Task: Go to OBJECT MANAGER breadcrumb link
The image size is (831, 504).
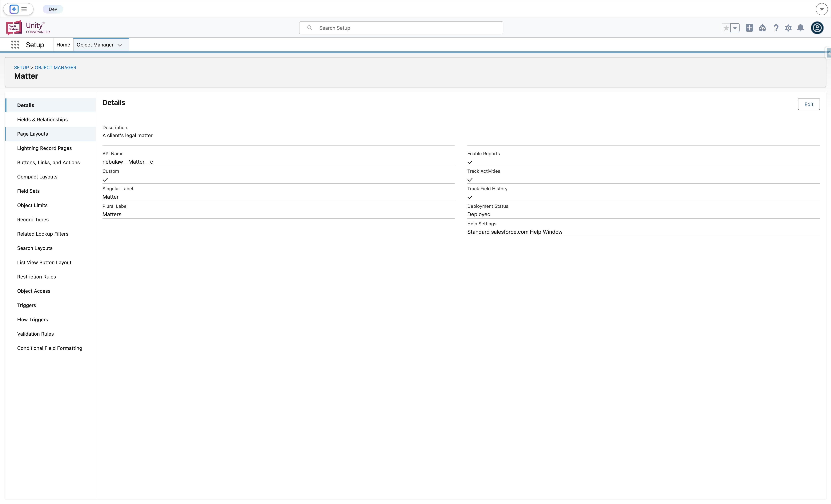Action: tap(55, 67)
